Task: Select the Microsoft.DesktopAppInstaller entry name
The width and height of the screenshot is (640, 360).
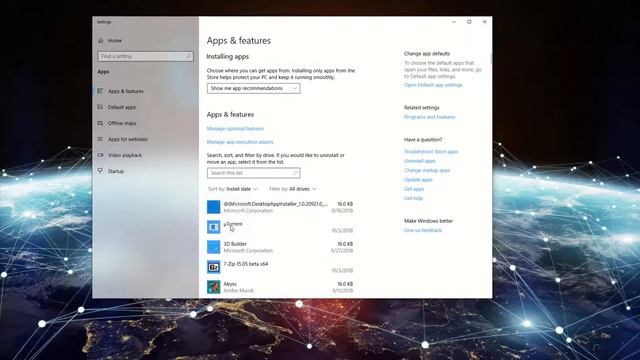Action: [276, 204]
